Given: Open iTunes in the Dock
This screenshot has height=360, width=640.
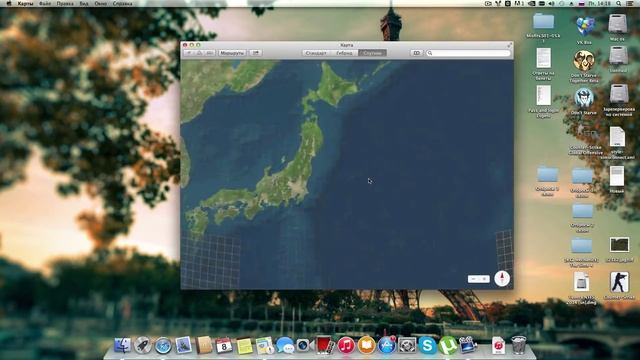Looking at the screenshot, I should (346, 346).
